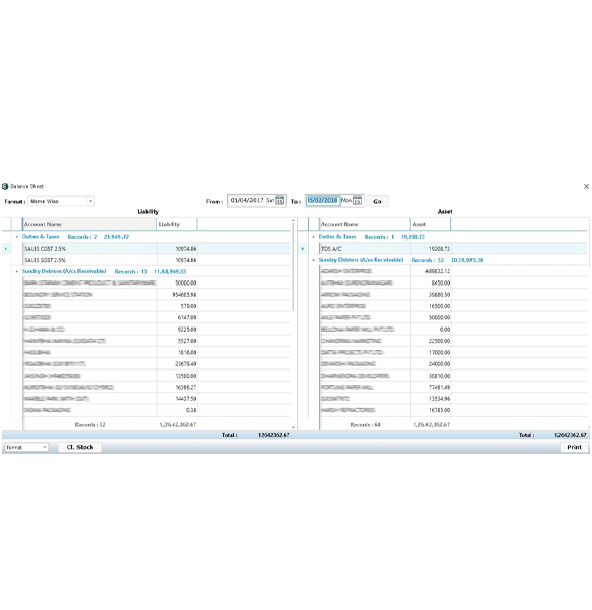This screenshot has height=610, width=592.
Task: Click the Balance Sheet window app icon
Action: click(x=5, y=186)
